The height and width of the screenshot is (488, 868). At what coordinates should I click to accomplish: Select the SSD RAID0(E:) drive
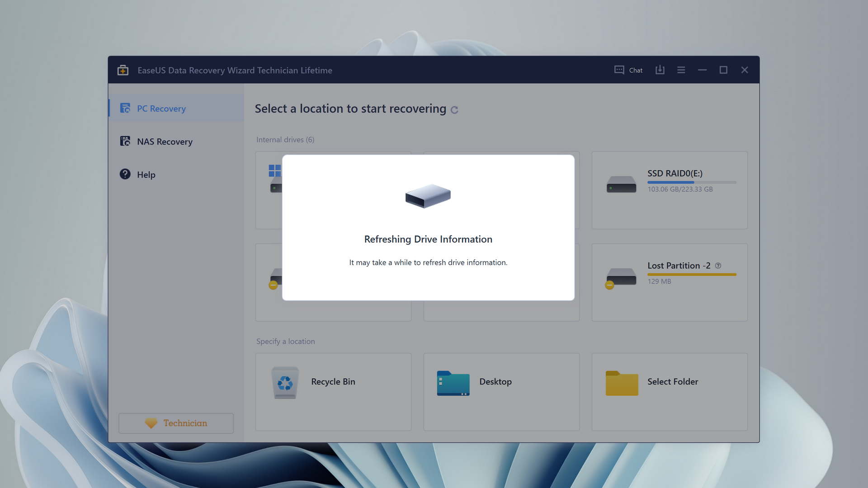(x=670, y=190)
